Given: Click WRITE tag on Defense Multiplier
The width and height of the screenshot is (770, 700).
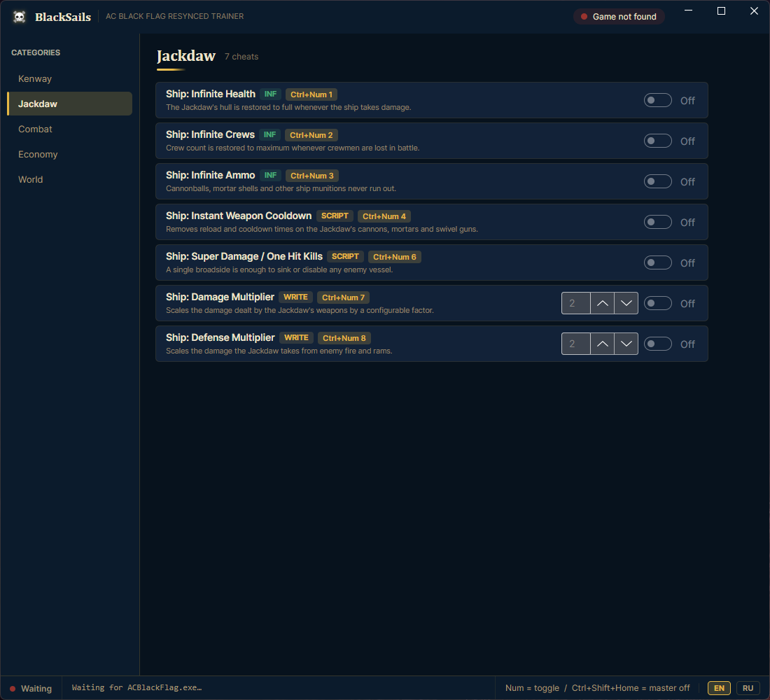Looking at the screenshot, I should point(296,337).
